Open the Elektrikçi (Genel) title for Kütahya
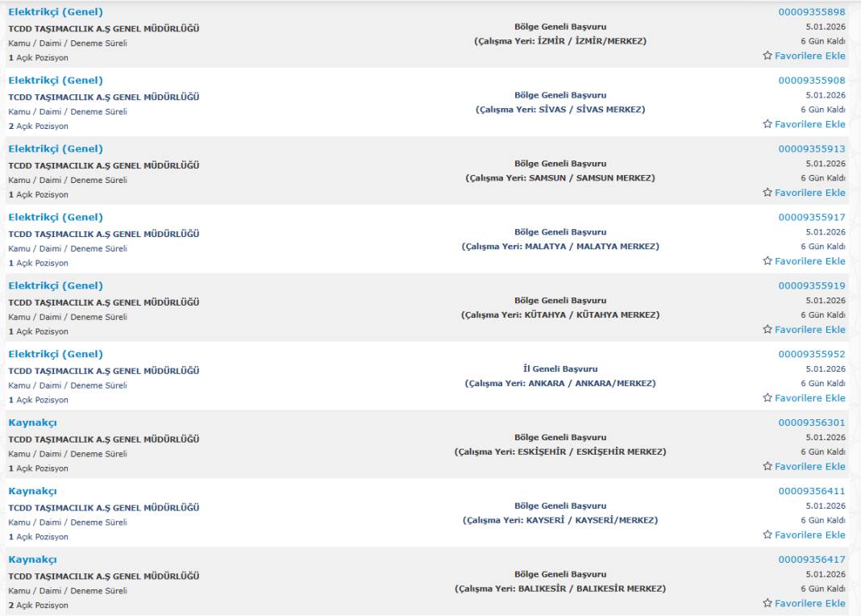Image resolution: width=861 pixels, height=616 pixels. click(x=56, y=285)
